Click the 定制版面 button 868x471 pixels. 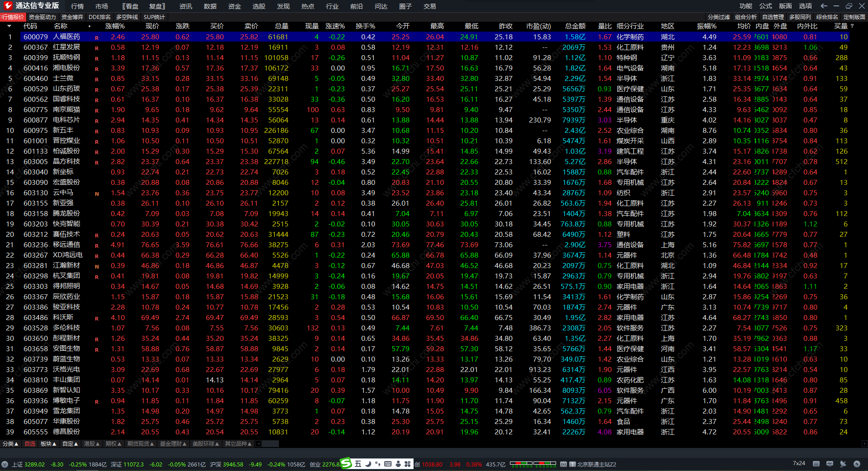(x=854, y=17)
